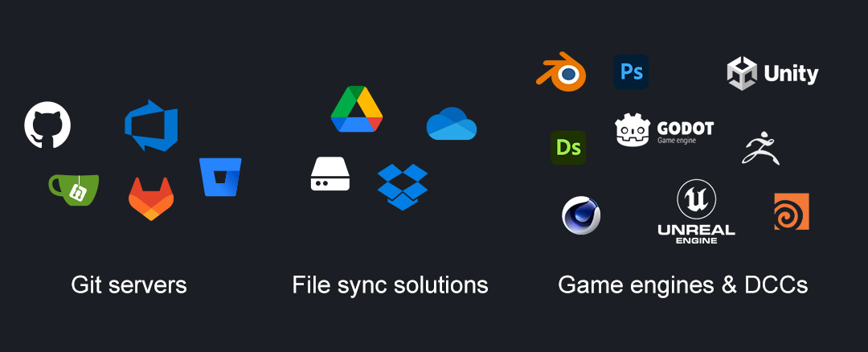Select the white network drive icon
This screenshot has height=352, width=868.
point(330,174)
